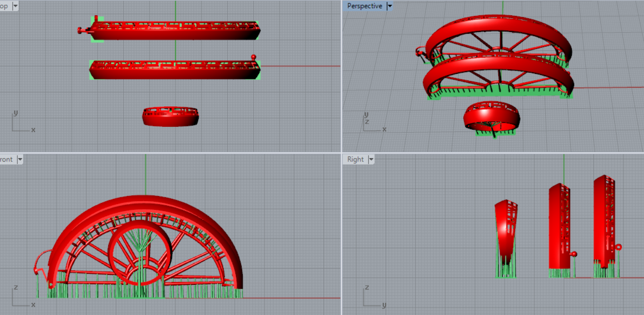Expand the Front viewport dropdown arrow
This screenshot has width=644, height=315.
(x=20, y=159)
